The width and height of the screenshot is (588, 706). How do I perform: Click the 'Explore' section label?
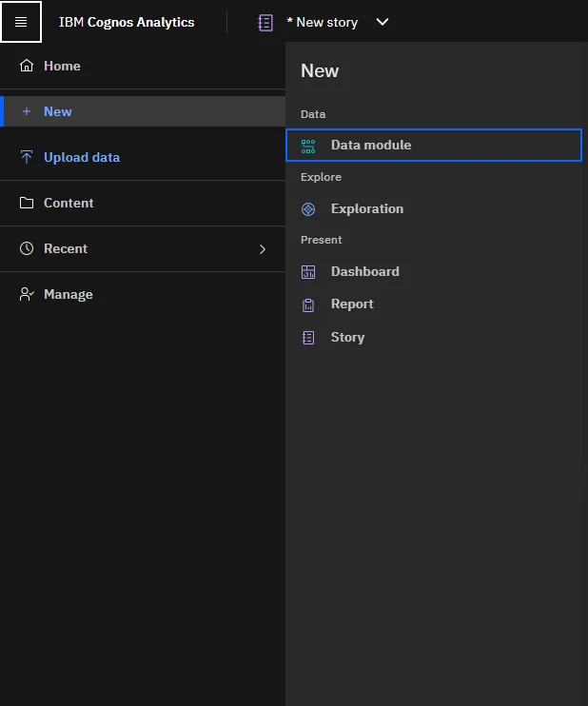(321, 177)
